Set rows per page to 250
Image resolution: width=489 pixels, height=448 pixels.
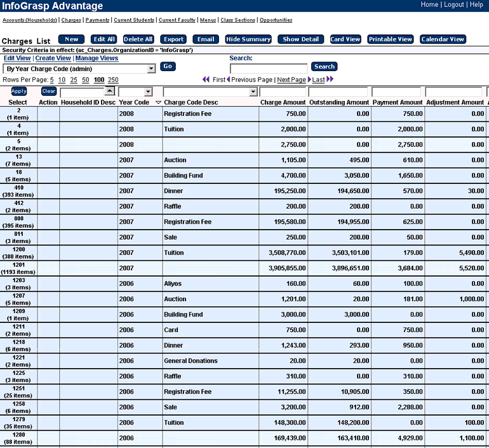pyautogui.click(x=113, y=80)
